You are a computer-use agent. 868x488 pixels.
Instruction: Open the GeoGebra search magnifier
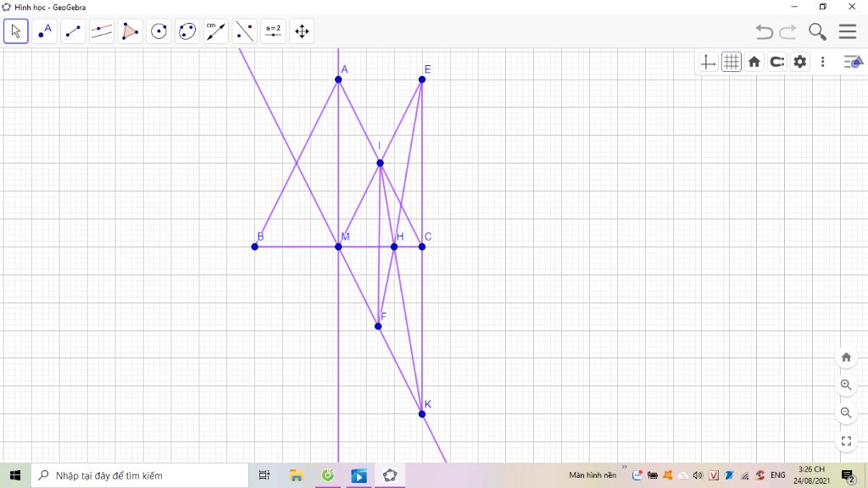817,31
